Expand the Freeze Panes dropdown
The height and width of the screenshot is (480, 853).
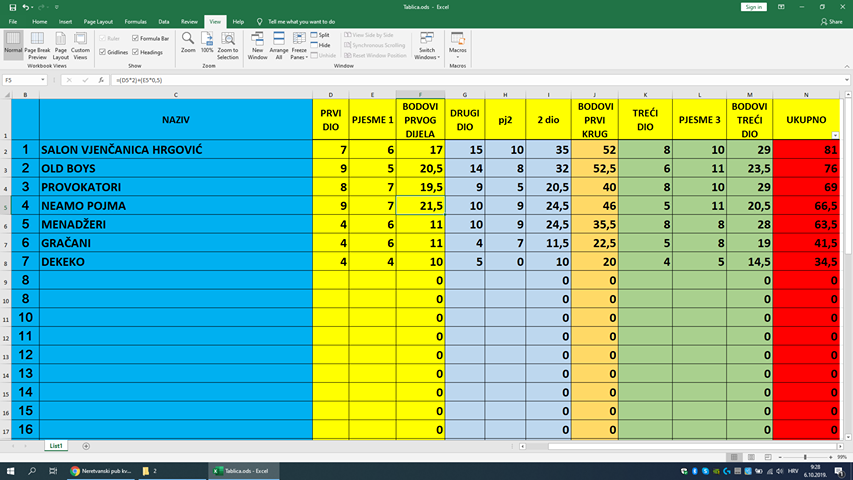click(298, 46)
